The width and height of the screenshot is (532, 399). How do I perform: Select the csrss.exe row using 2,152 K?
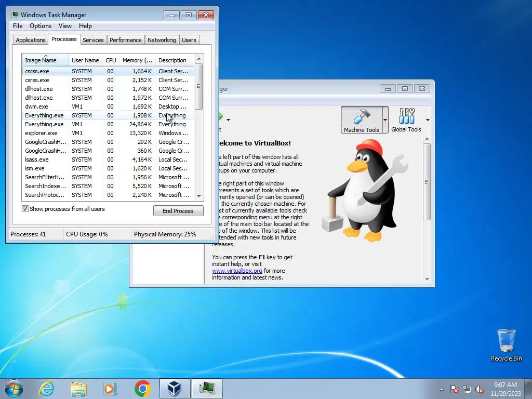[108, 80]
